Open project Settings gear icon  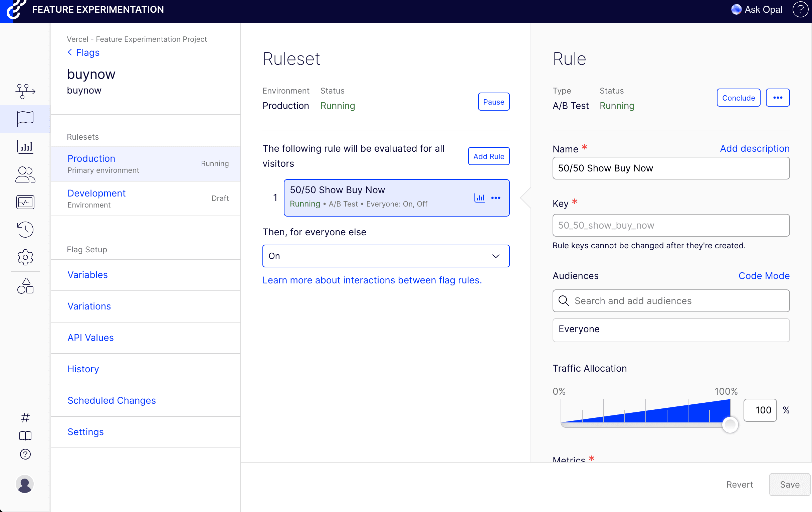[x=25, y=257]
